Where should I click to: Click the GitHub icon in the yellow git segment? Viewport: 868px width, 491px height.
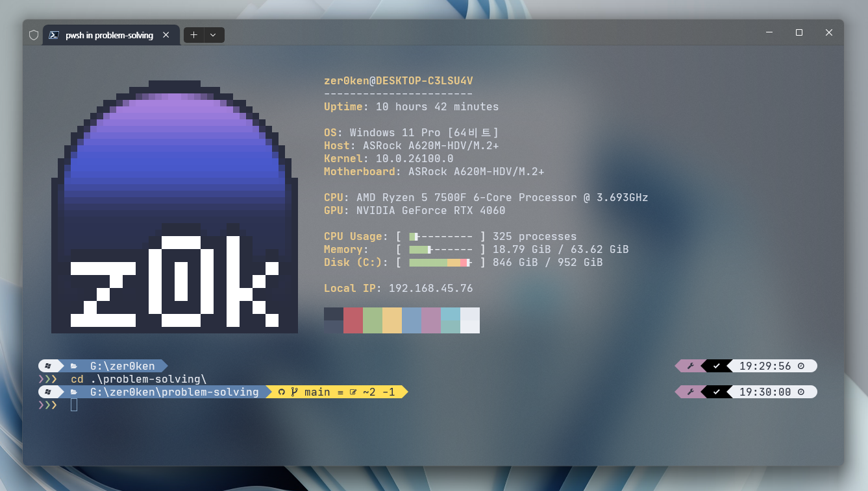tap(282, 392)
